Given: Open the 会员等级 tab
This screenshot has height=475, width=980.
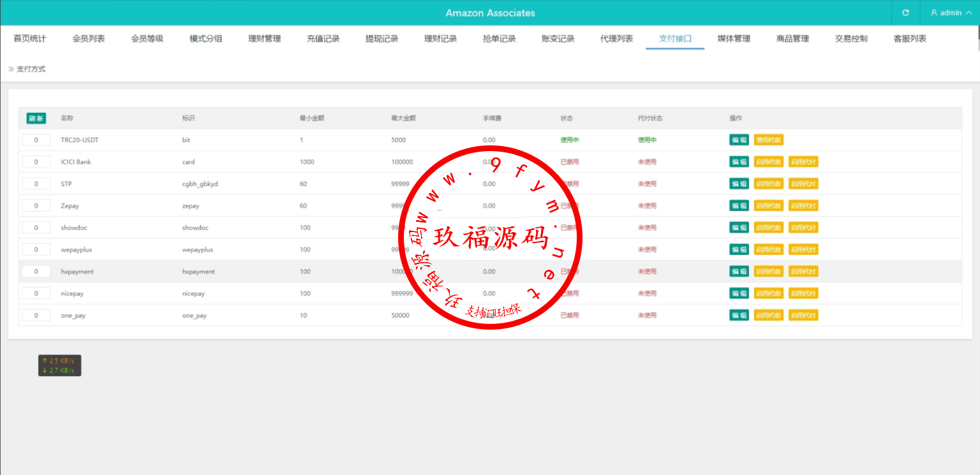Looking at the screenshot, I should (x=147, y=39).
